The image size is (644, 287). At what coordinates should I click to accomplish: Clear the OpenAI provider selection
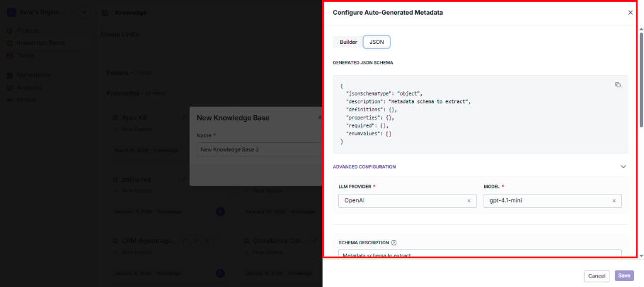468,201
